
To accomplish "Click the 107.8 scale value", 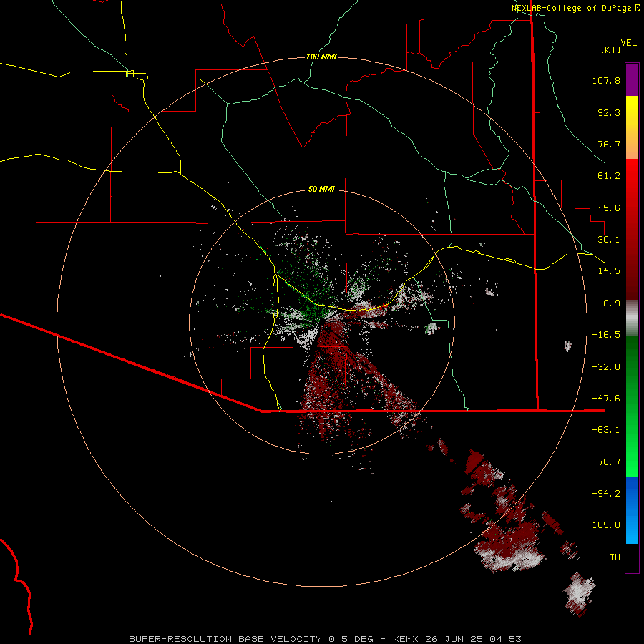I will (x=606, y=80).
